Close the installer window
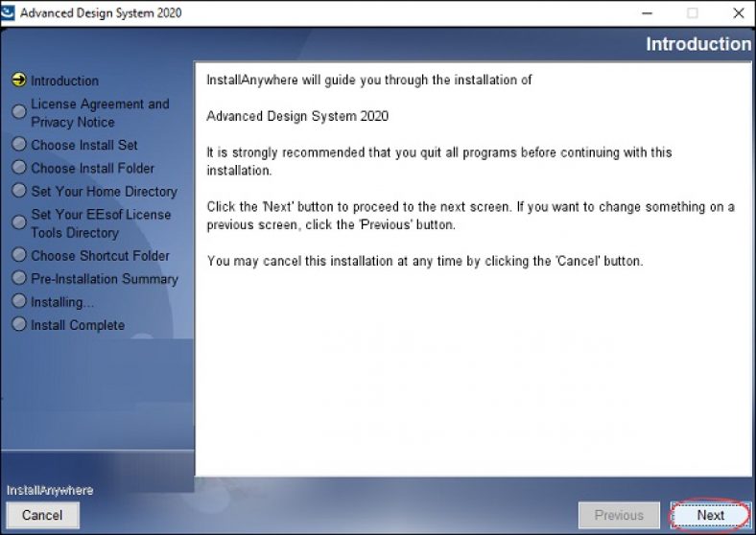Image resolution: width=756 pixels, height=535 pixels. [x=738, y=13]
